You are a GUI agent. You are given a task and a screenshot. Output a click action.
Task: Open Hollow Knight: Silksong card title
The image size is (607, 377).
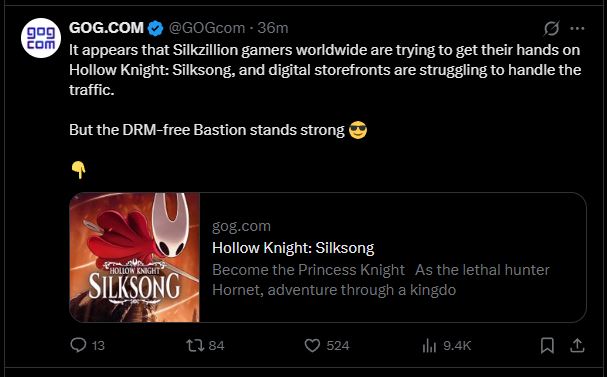pyautogui.click(x=293, y=248)
